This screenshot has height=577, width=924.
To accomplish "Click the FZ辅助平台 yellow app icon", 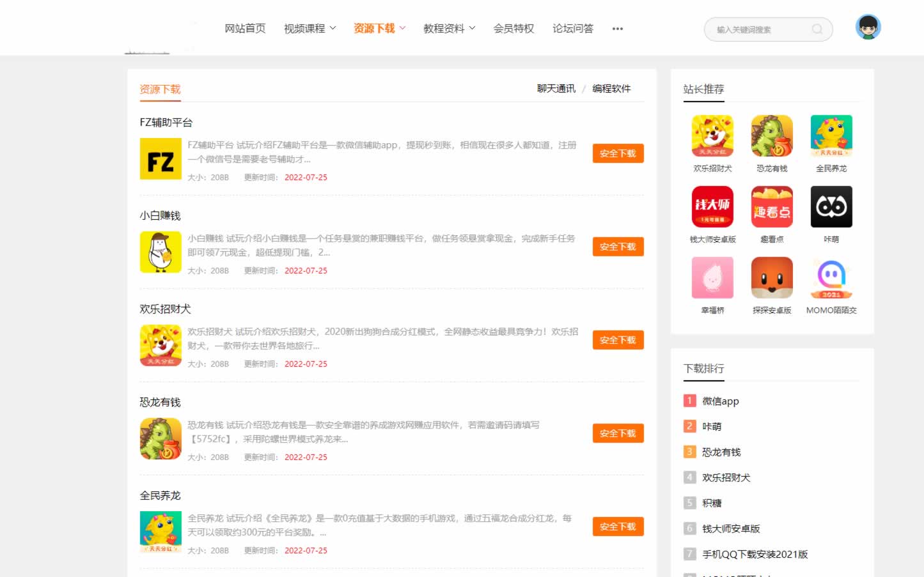I will pos(161,158).
